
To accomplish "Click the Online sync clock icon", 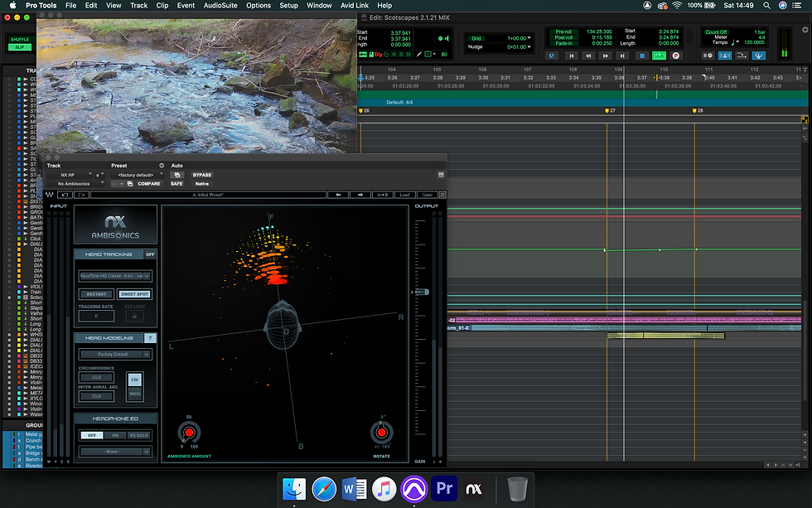I will 552,56.
